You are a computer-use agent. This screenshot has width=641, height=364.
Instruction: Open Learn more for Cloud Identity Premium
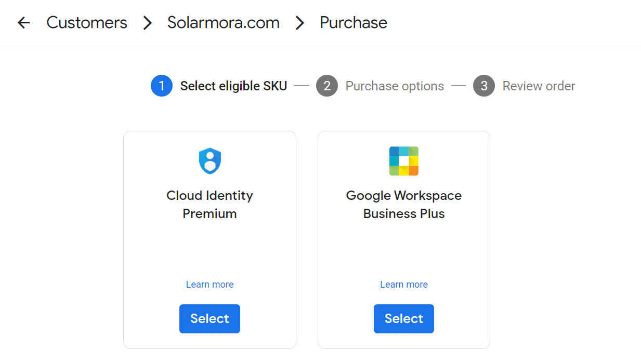[210, 285]
